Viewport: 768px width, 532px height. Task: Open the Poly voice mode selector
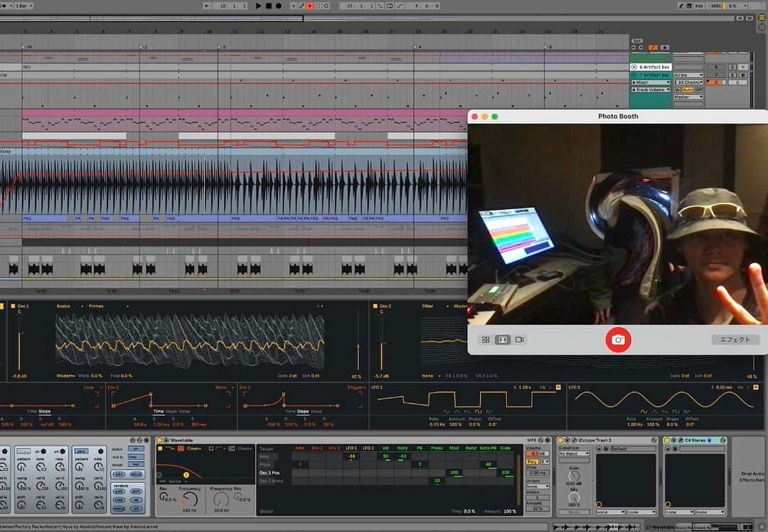532,462
